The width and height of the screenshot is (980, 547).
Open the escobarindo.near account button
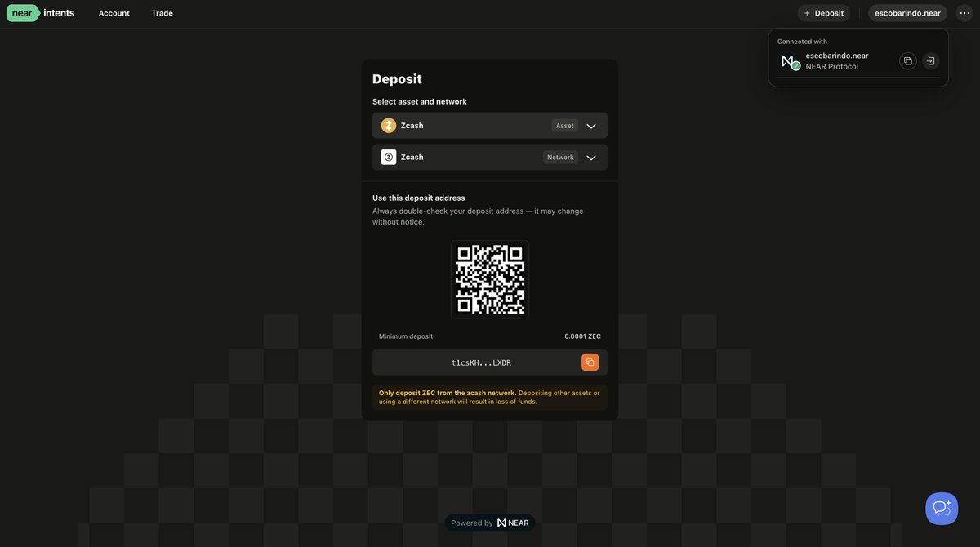pos(907,13)
